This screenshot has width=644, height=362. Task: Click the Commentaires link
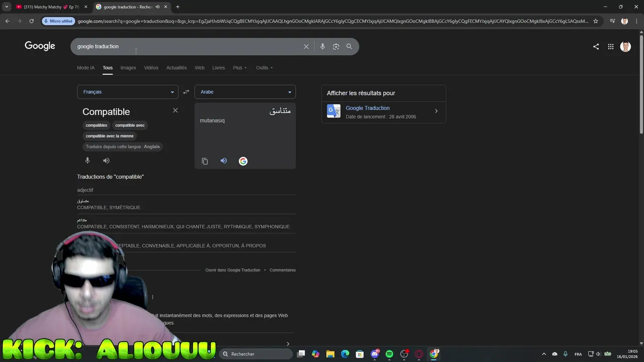pyautogui.click(x=283, y=270)
